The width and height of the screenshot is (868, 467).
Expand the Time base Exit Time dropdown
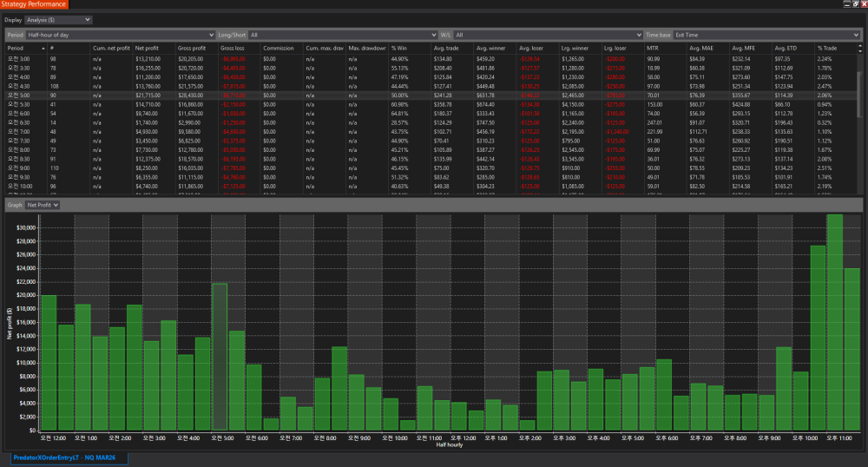point(766,35)
